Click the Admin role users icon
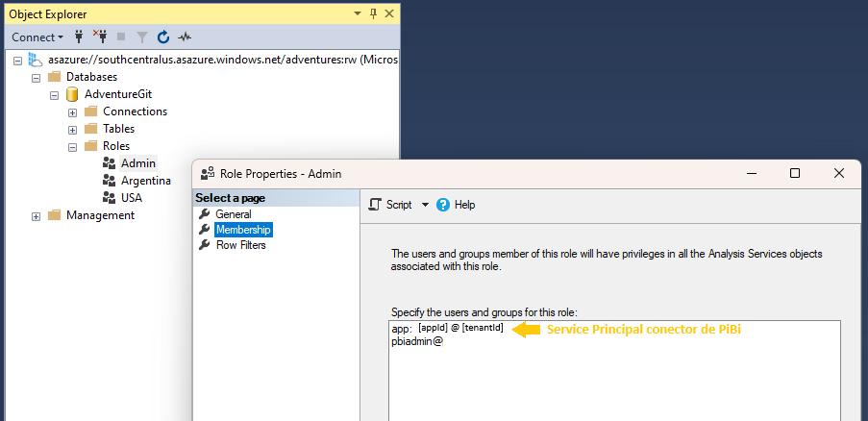The width and height of the screenshot is (868, 421). 109,163
